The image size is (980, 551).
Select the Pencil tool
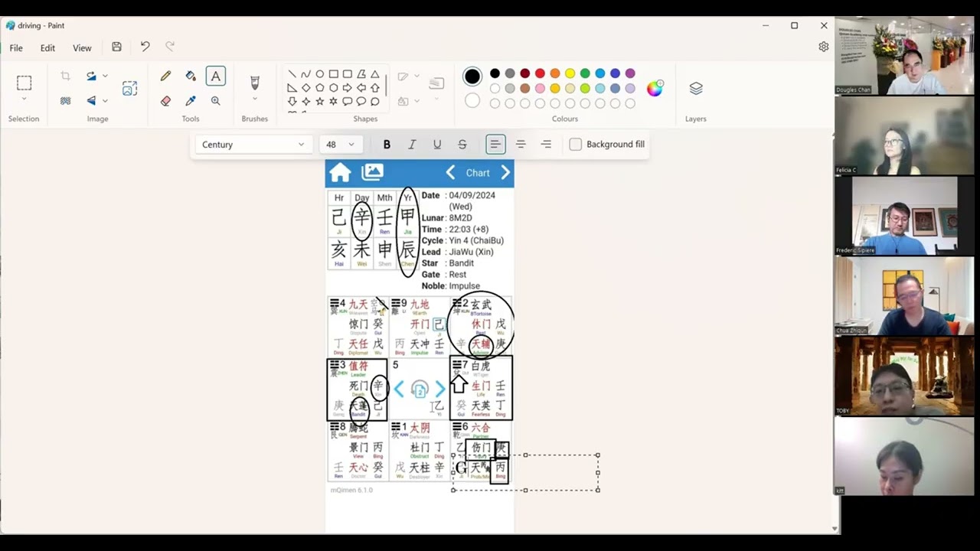tap(165, 76)
